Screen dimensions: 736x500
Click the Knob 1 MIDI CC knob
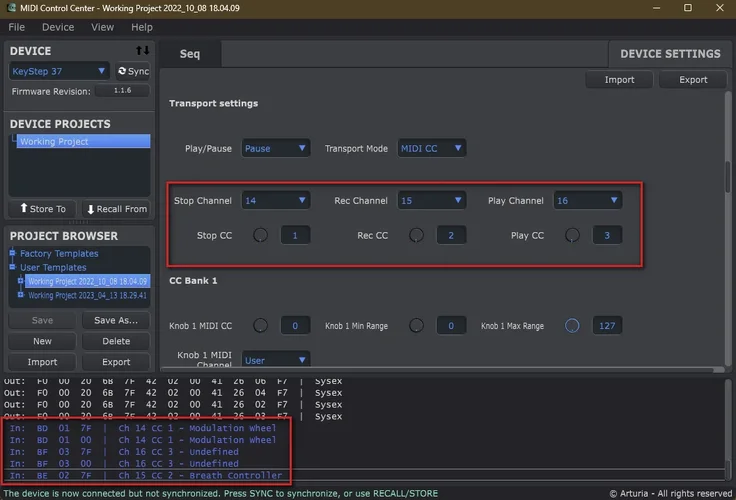(x=261, y=325)
